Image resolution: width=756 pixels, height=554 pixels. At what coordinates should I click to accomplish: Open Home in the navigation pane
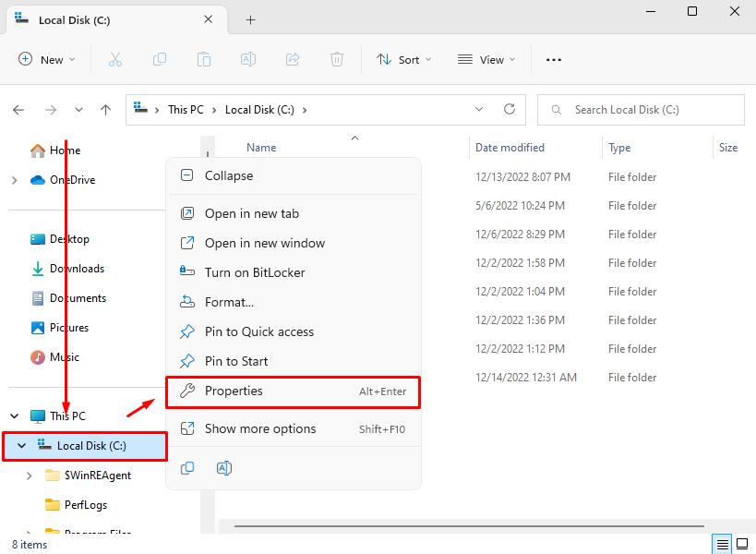(65, 151)
